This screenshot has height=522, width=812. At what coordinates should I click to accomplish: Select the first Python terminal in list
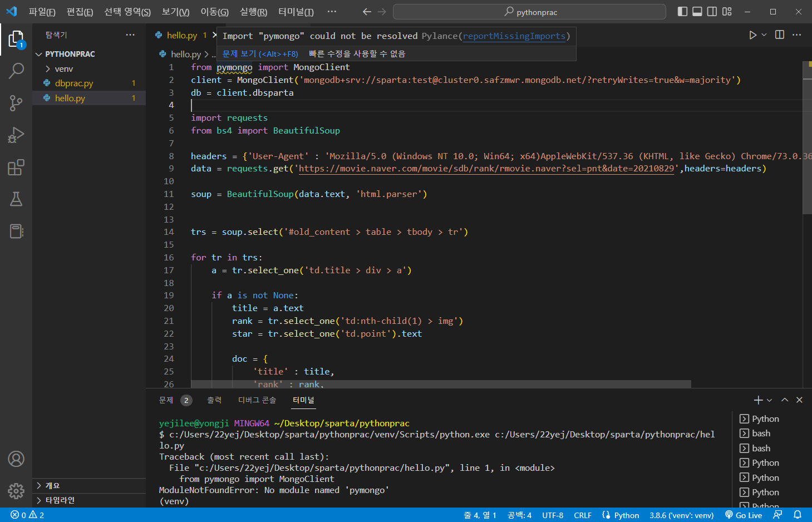(x=771, y=419)
